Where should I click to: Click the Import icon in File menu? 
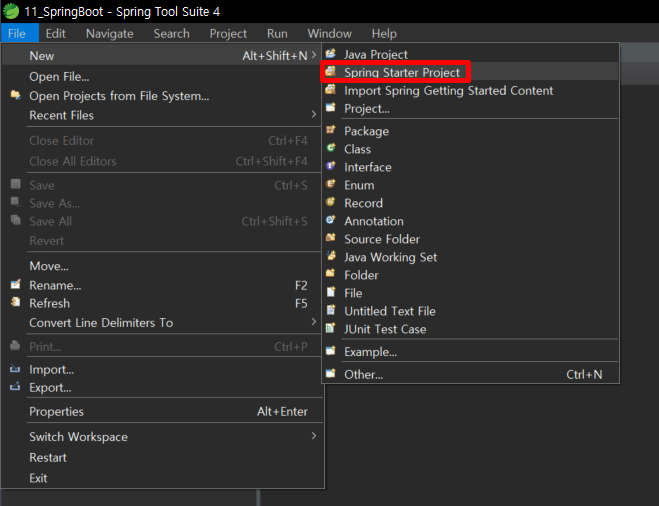16,369
